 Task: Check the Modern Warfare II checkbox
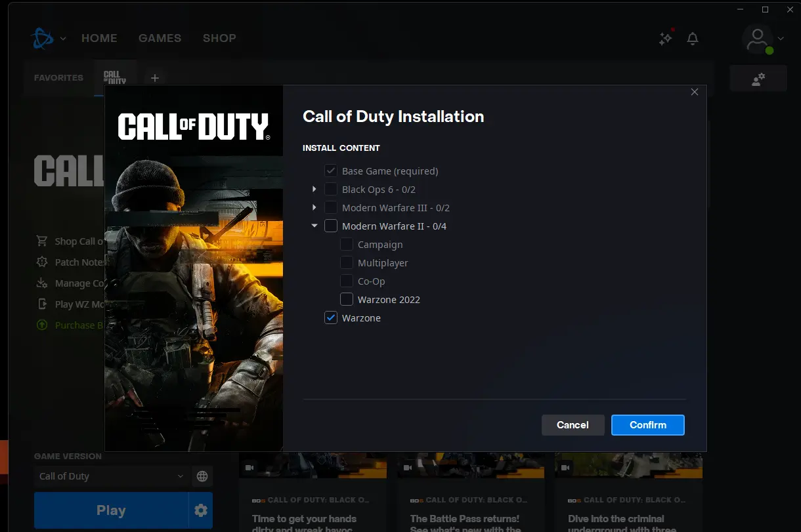point(331,226)
